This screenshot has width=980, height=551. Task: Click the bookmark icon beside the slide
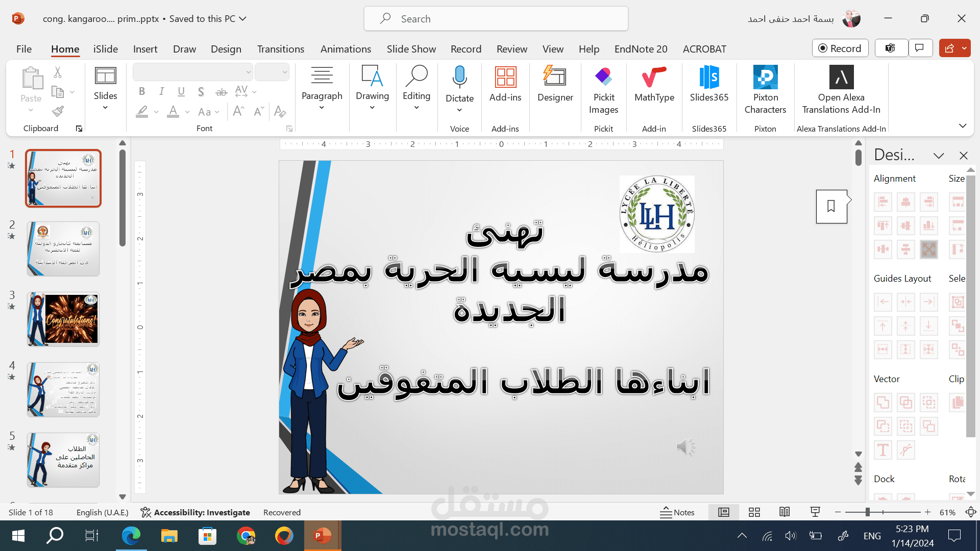pos(831,206)
